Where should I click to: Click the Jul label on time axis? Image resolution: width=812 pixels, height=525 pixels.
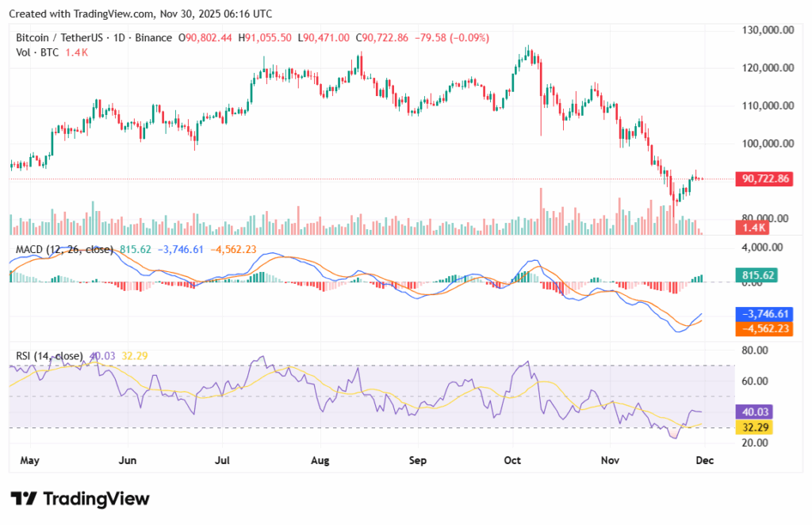click(223, 460)
